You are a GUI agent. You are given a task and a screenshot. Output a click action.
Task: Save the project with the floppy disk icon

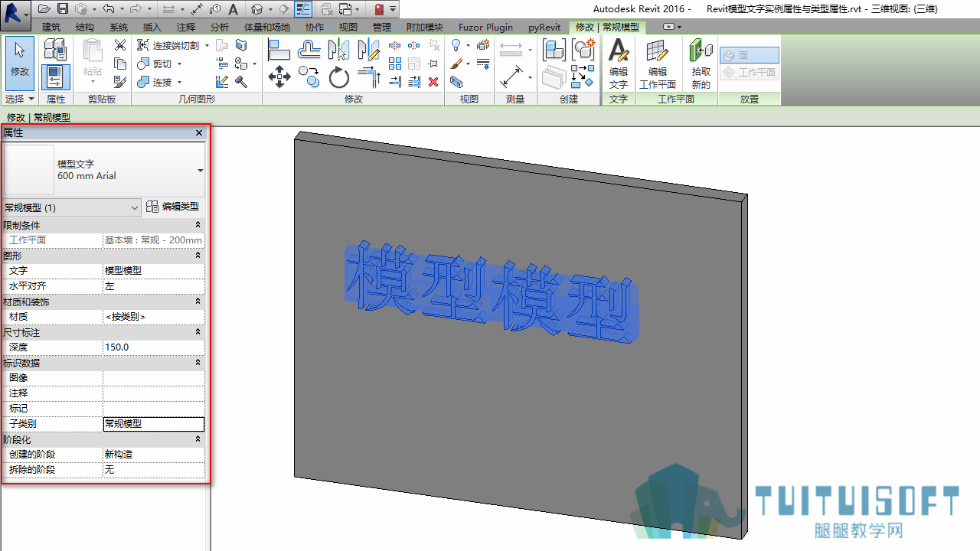click(x=63, y=9)
